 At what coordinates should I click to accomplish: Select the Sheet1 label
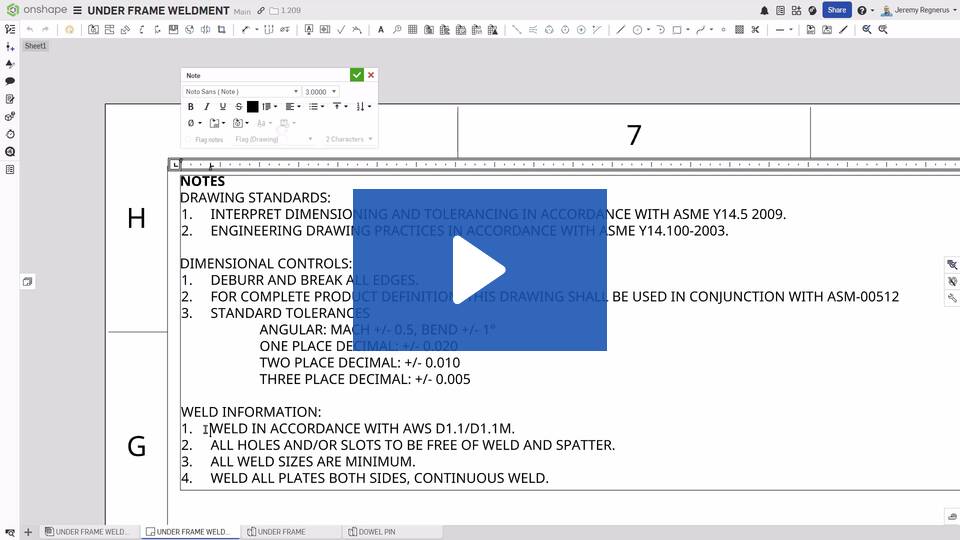coord(35,46)
